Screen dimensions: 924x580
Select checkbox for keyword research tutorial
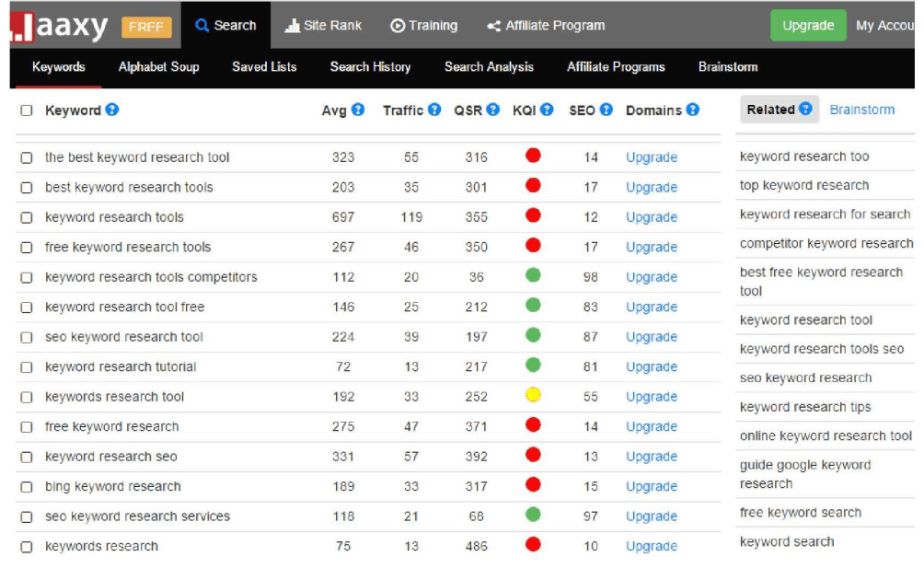27,368
